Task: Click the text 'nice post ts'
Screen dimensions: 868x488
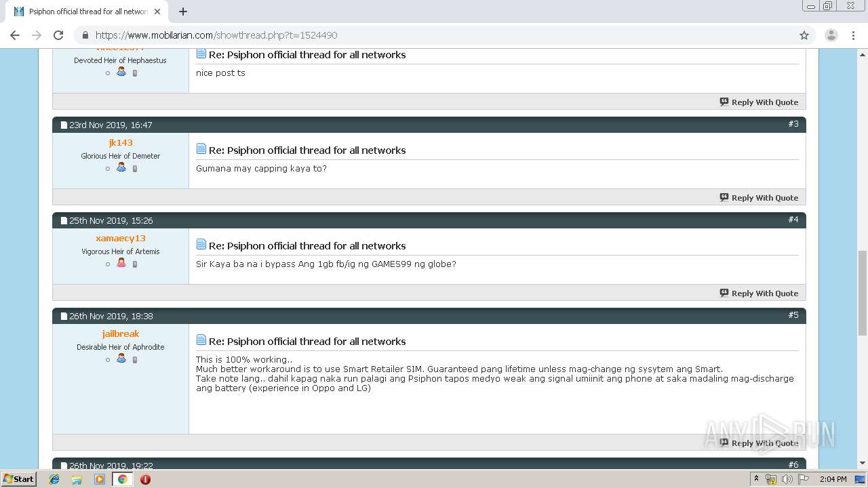Action: click(x=220, y=73)
